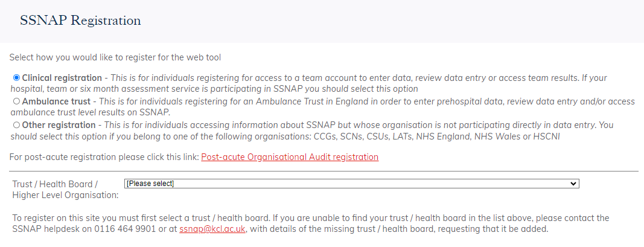
Task: Pick the Other registration radio option
Action: 17,125
